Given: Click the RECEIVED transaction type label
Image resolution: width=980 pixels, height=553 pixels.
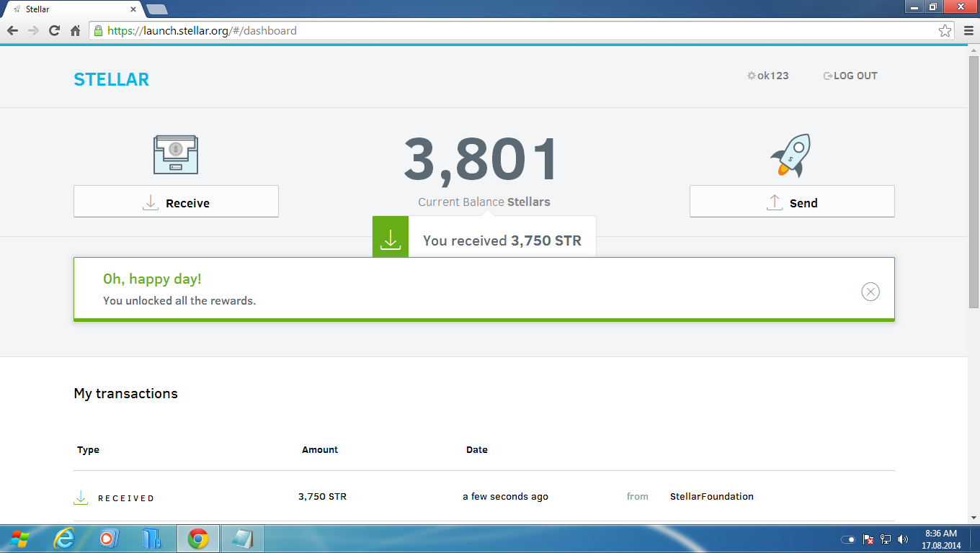Looking at the screenshot, I should coord(126,498).
